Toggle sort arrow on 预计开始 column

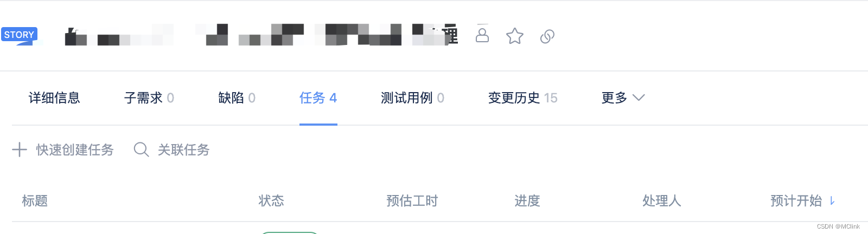[x=832, y=201]
